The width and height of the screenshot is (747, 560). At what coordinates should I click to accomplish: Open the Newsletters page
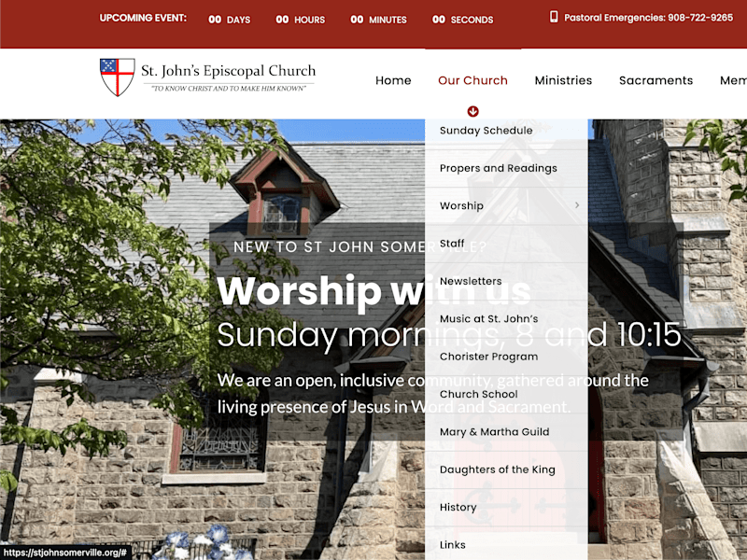(471, 281)
